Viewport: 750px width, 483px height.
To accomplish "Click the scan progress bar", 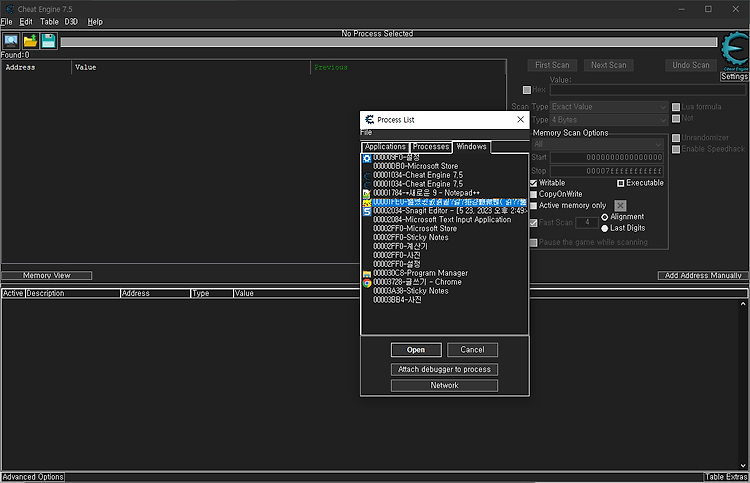I will [389, 43].
